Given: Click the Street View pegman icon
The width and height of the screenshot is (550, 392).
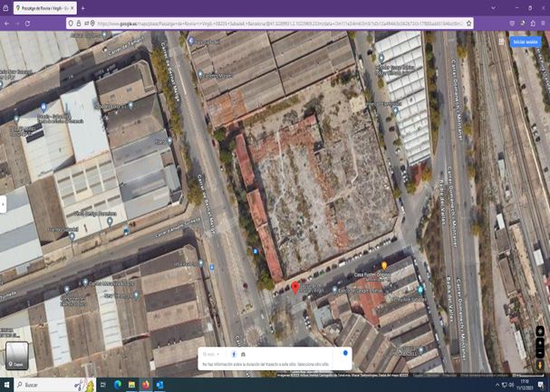Looking at the screenshot, I should pos(540,366).
